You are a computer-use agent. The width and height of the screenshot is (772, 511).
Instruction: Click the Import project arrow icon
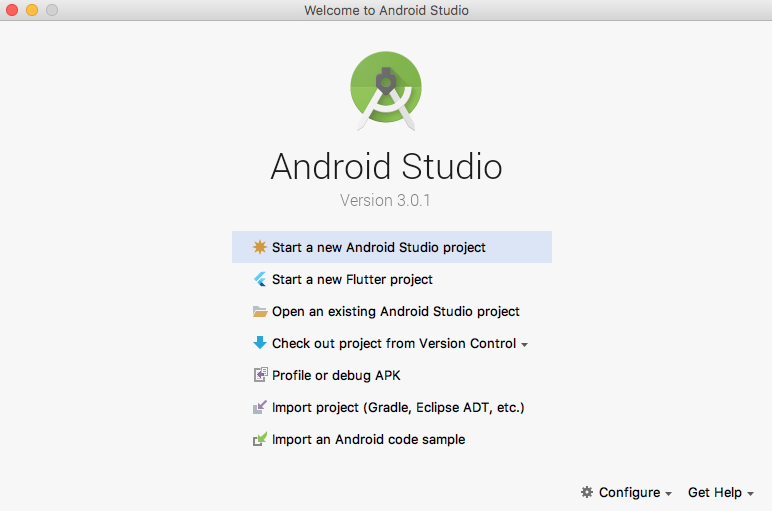(x=259, y=407)
